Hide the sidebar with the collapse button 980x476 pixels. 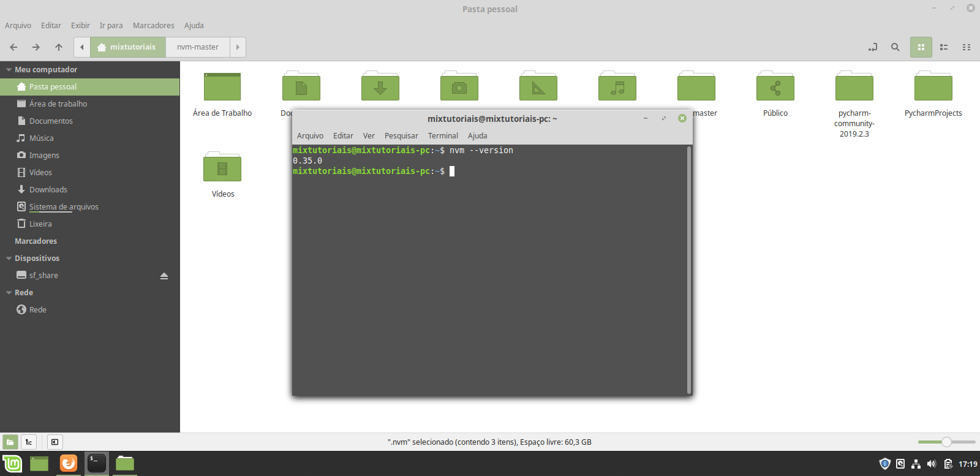tap(55, 442)
